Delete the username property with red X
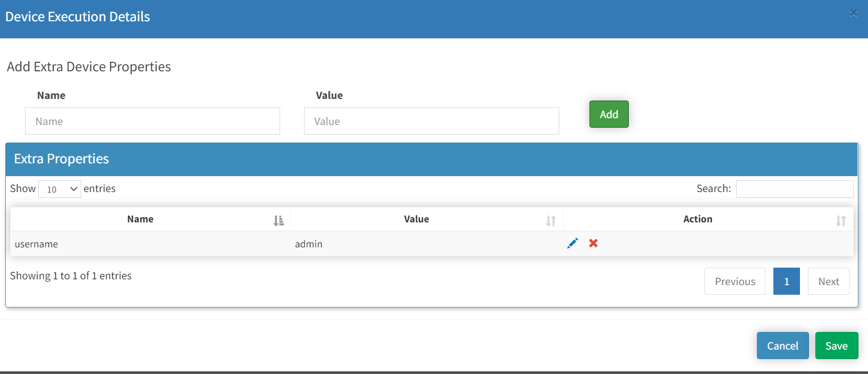Image resolution: width=868 pixels, height=374 pixels. 593,244
